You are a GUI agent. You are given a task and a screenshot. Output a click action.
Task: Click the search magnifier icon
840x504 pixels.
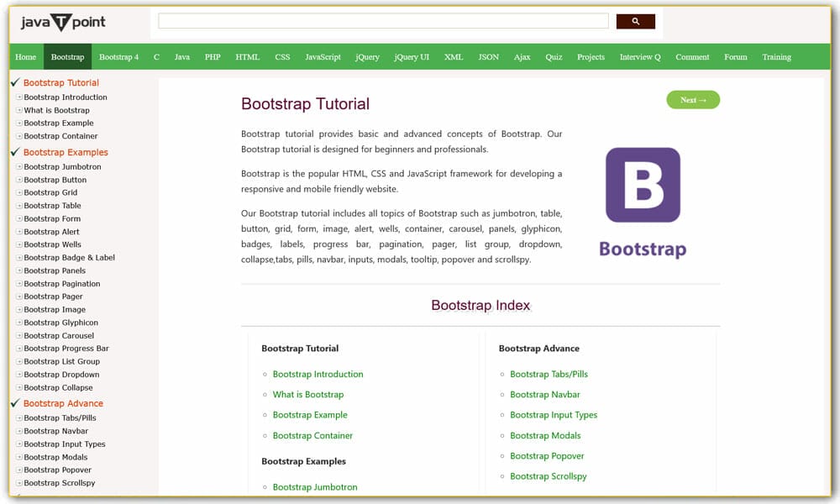(x=635, y=20)
